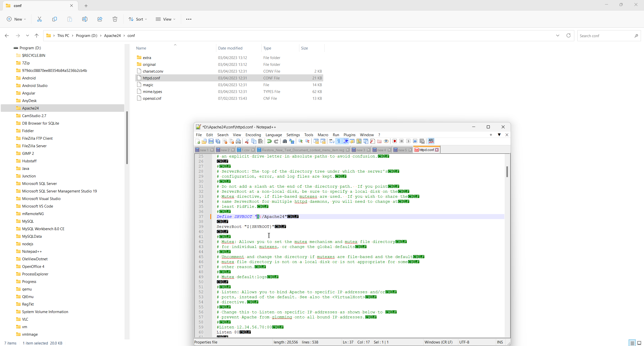644x346 pixels.
Task: Click the Search conf input field
Action: coord(606,36)
